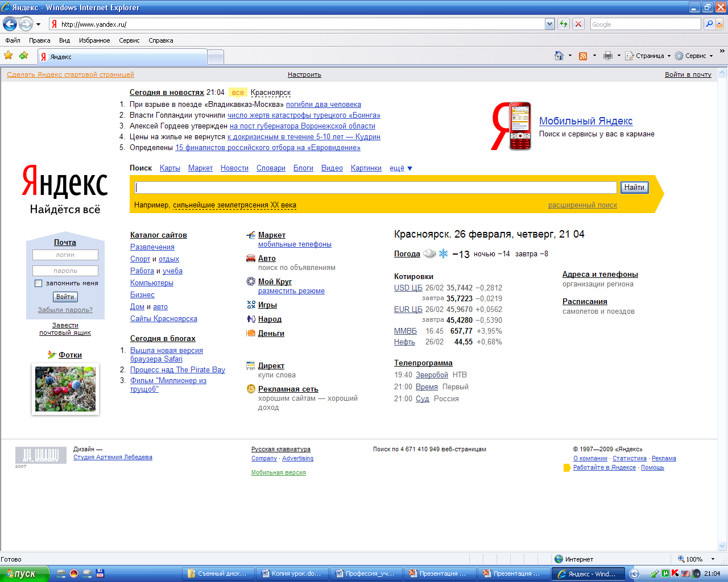Screen dimensions: 728x582
Task: Click the IE Forward navigation button
Action: click(x=26, y=24)
